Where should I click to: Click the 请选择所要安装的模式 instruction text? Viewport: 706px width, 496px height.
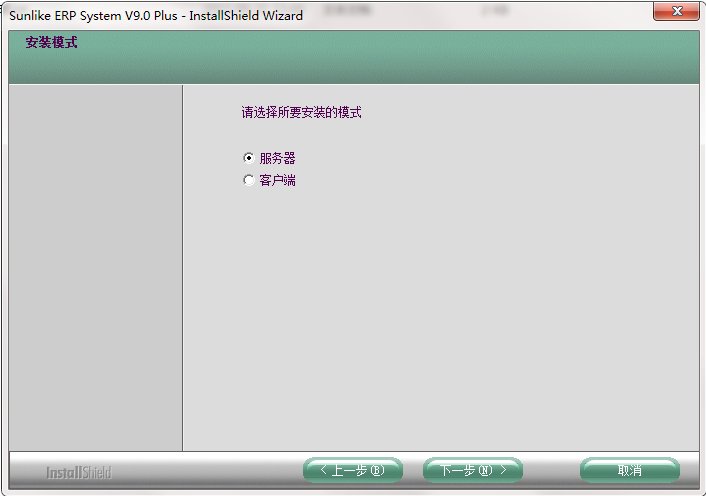[x=301, y=113]
